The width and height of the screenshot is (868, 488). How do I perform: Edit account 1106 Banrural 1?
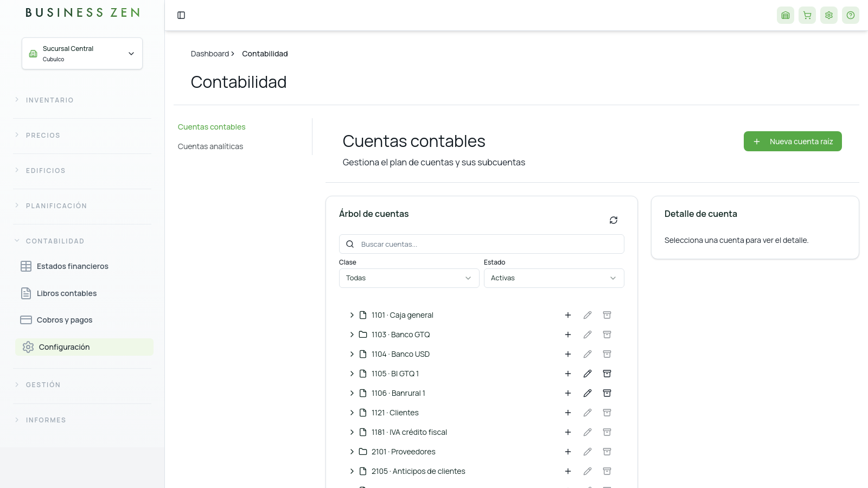pos(588,393)
